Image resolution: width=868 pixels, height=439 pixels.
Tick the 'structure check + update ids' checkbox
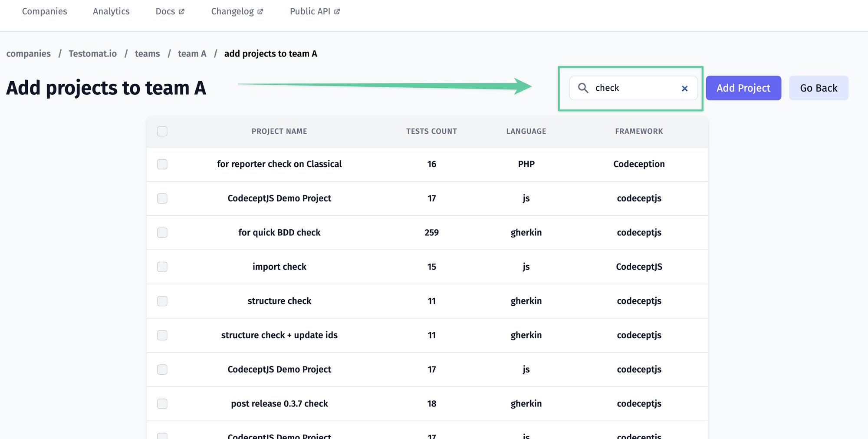(x=162, y=335)
